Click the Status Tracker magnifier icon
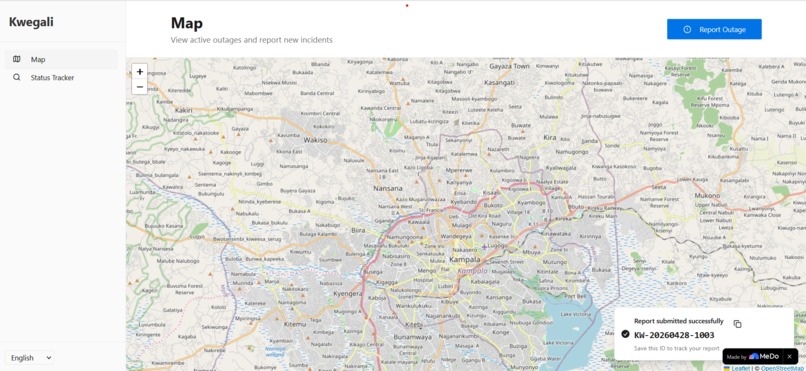 coord(17,78)
